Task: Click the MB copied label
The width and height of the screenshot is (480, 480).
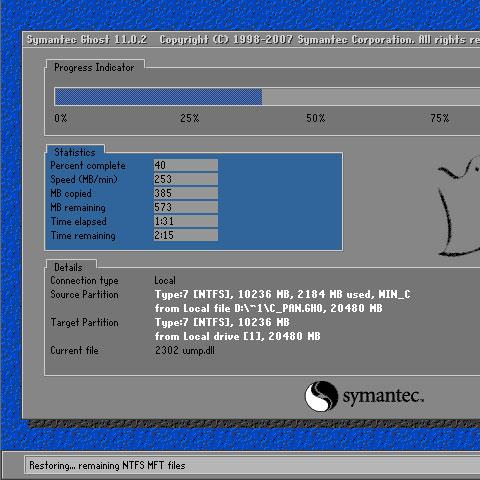Action: pos(71,193)
